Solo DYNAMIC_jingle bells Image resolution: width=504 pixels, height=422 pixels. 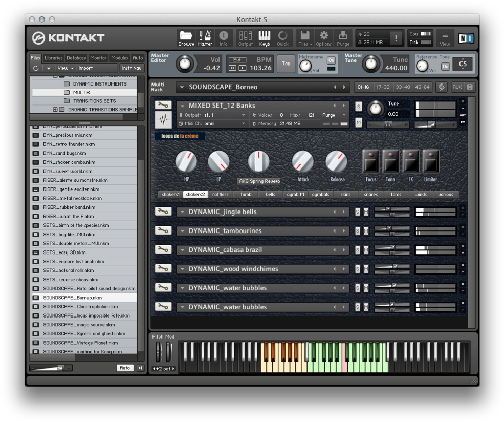[358, 212]
